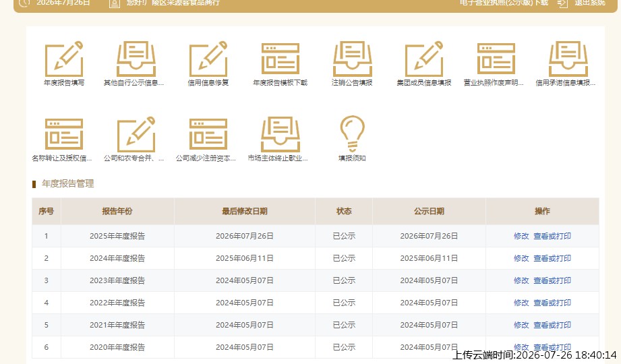This screenshot has height=364, width=621.
Task: Open 填报须知 lightbulb icon
Action: pos(352,134)
